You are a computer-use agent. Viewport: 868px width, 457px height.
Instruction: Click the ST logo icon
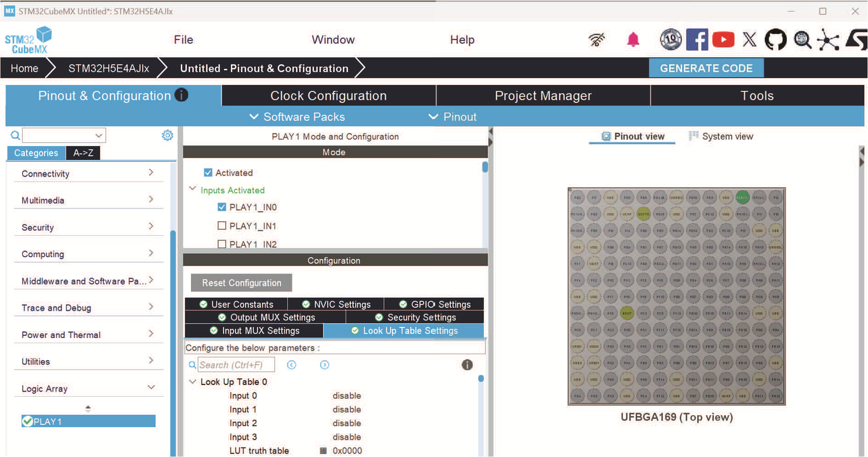point(857,40)
